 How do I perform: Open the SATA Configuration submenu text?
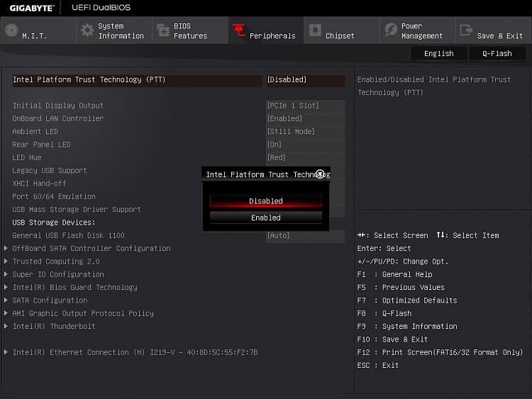(50, 300)
